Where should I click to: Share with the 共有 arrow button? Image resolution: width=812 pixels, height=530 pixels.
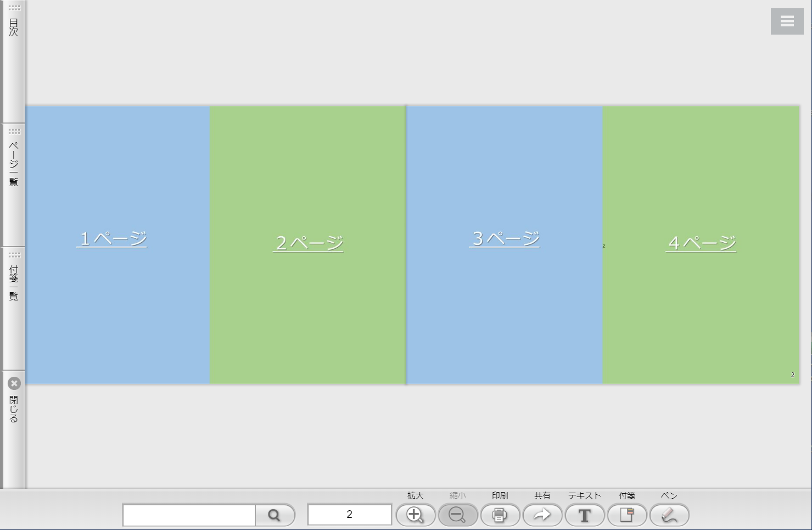coord(542,515)
